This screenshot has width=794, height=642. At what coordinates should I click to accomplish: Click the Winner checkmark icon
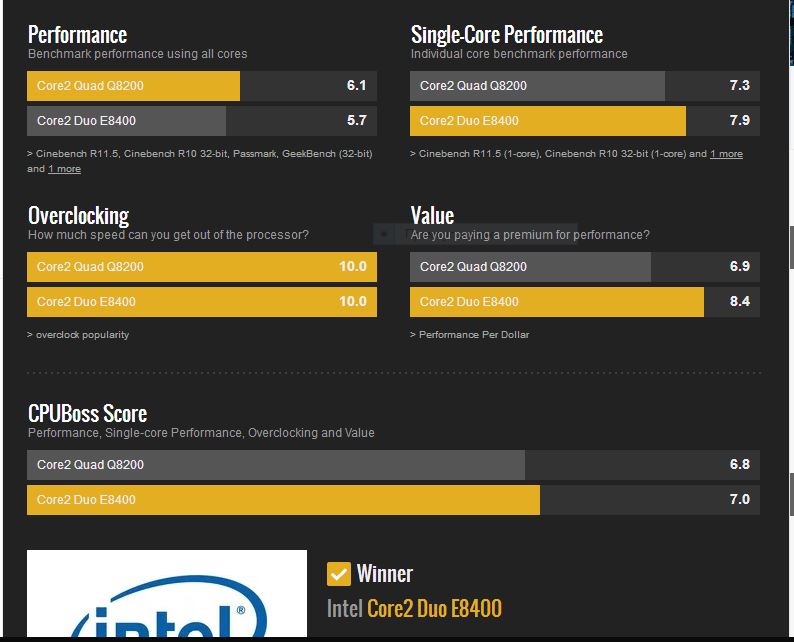(x=338, y=573)
